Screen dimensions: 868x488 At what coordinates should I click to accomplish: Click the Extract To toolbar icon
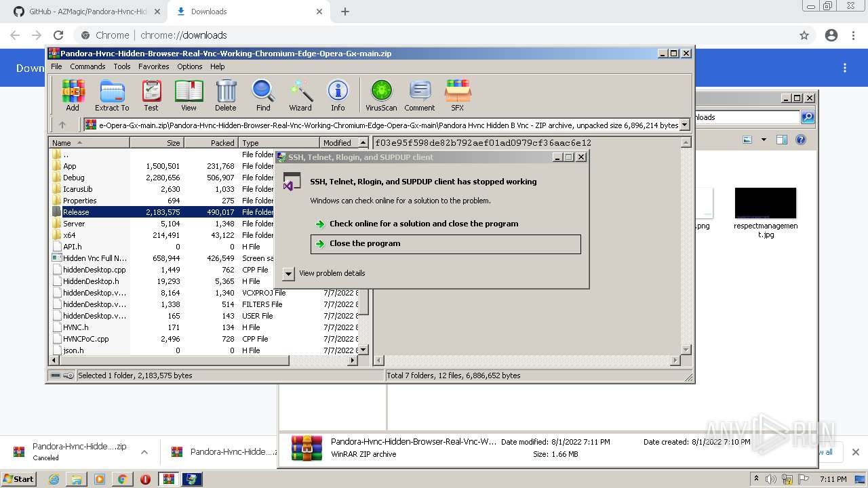[x=112, y=95]
